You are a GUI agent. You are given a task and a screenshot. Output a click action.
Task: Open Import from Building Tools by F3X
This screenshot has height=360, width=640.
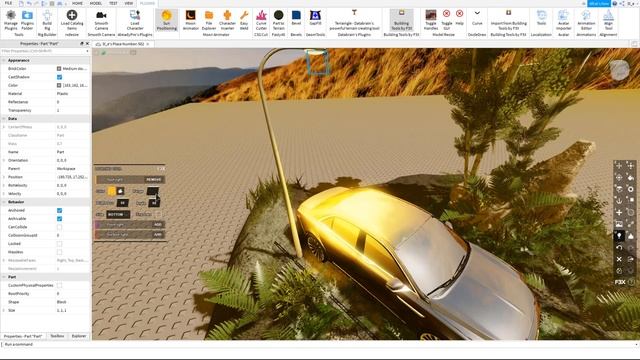(509, 20)
